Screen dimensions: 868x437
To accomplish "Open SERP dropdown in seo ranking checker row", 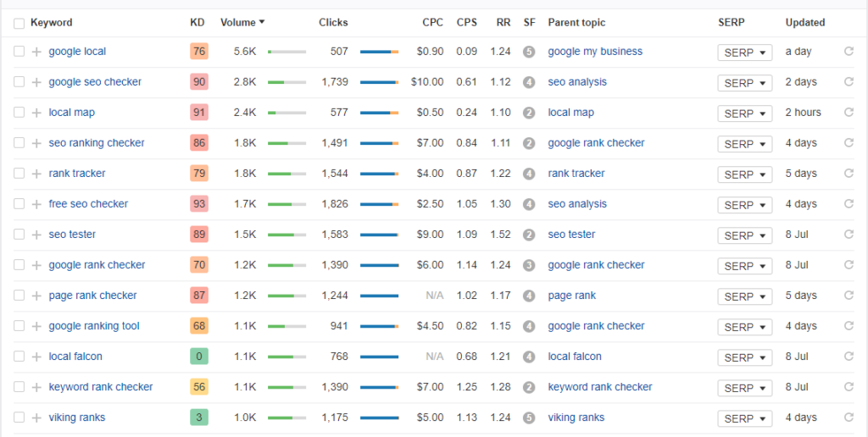I will (744, 144).
